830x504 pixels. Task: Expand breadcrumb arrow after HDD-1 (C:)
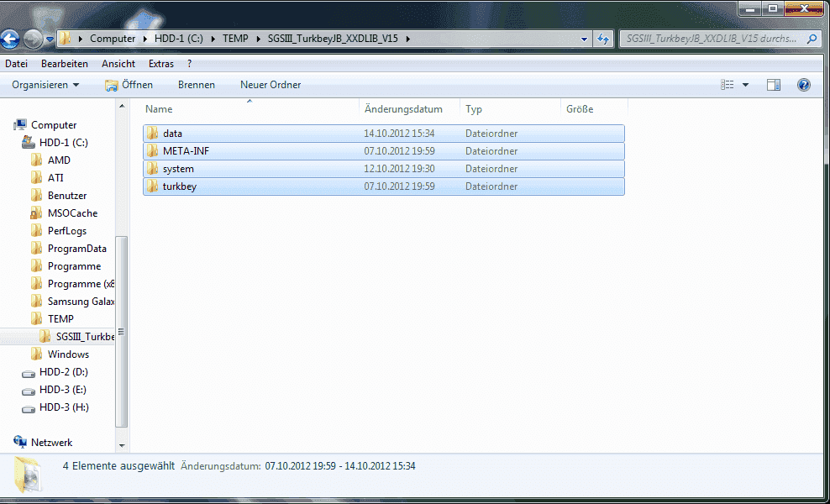point(213,39)
